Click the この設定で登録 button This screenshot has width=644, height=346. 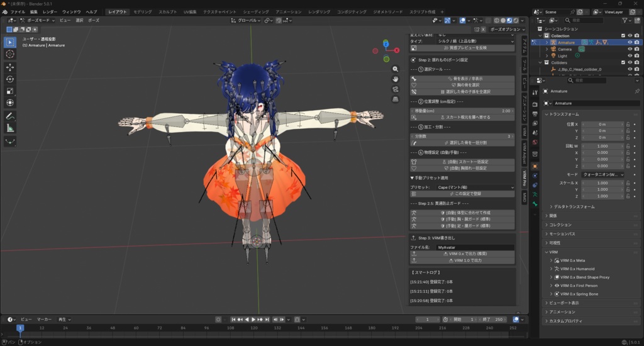(x=462, y=194)
